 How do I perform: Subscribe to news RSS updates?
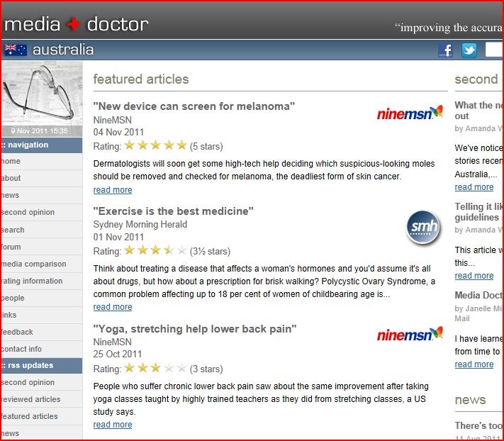[x=41, y=433]
